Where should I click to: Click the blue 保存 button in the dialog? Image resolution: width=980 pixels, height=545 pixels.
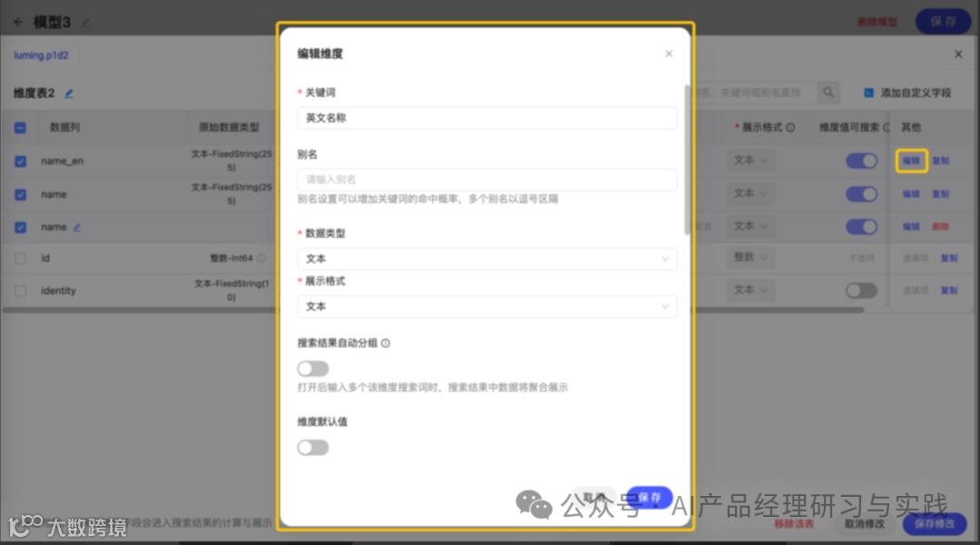tap(650, 498)
